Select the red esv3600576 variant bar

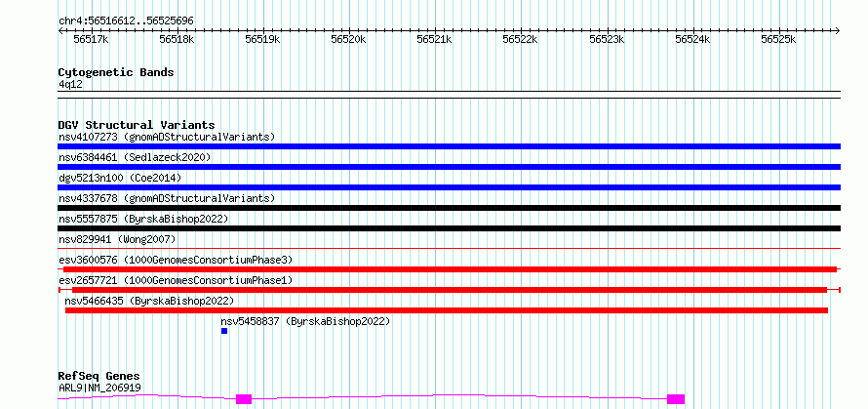pos(449,269)
